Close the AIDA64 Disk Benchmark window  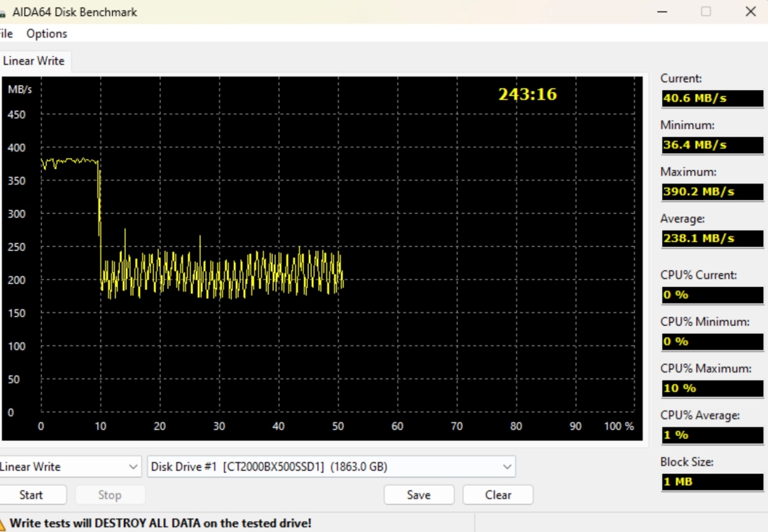(750, 11)
